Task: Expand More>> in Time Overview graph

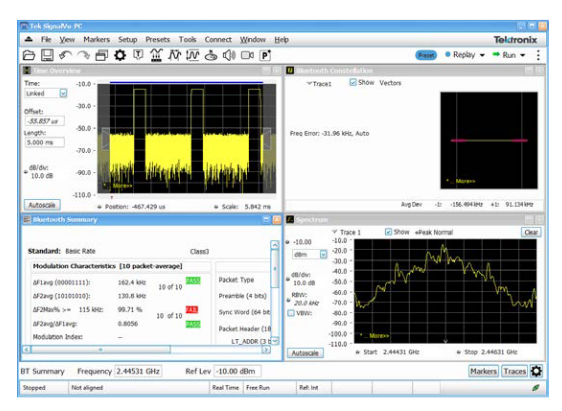Action: 122,186
